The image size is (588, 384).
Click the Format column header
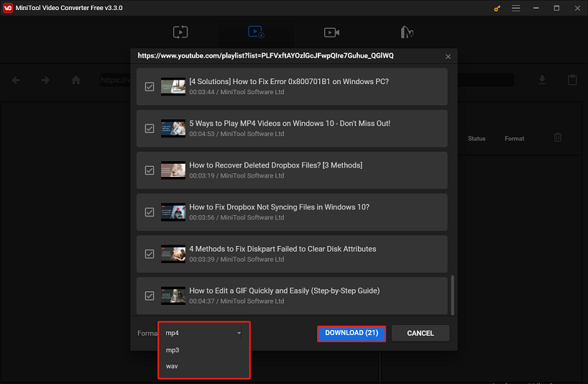[x=514, y=139]
